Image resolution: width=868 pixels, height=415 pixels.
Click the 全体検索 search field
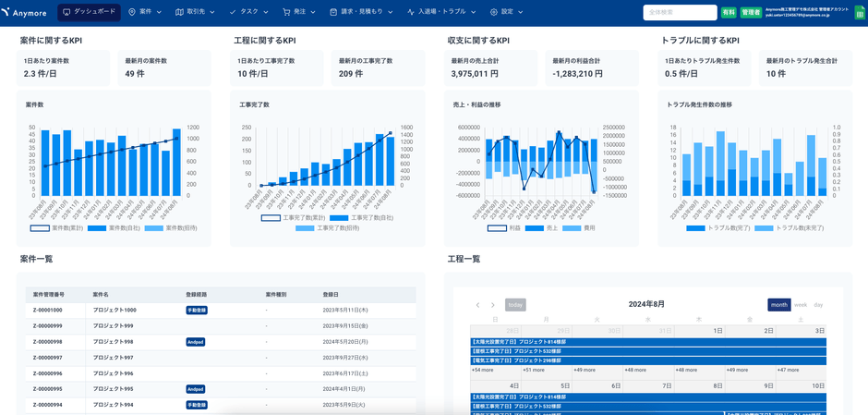[680, 12]
